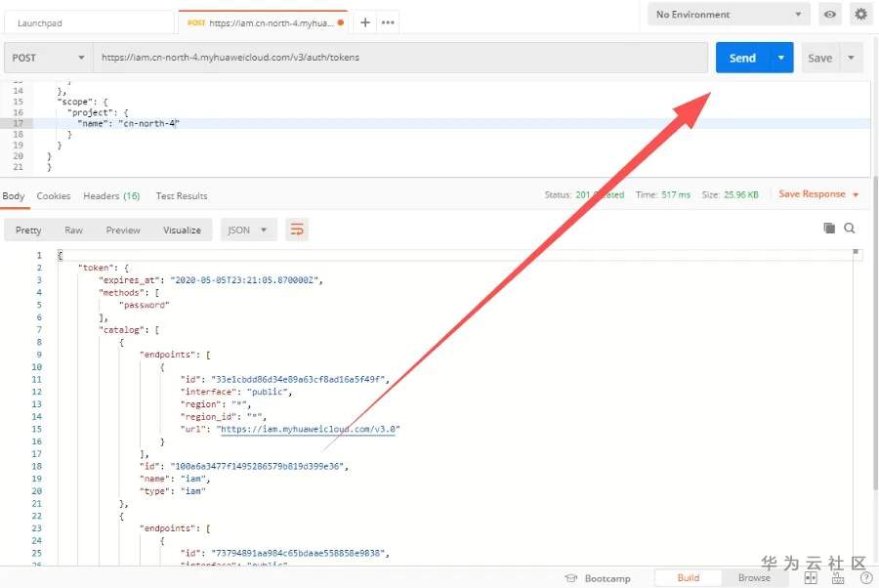The height and width of the screenshot is (588, 879).
Task: Click the "token" line in response
Action: pos(104,268)
